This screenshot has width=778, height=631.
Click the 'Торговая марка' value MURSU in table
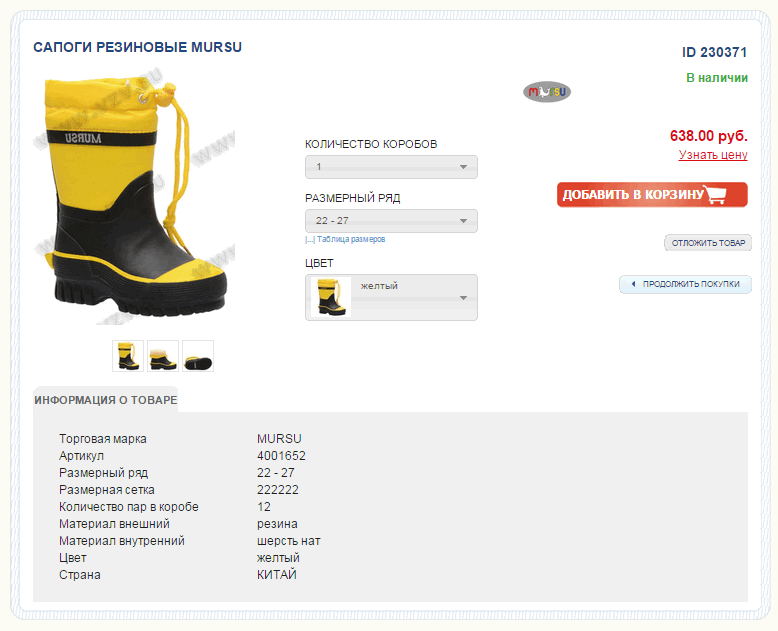279,439
